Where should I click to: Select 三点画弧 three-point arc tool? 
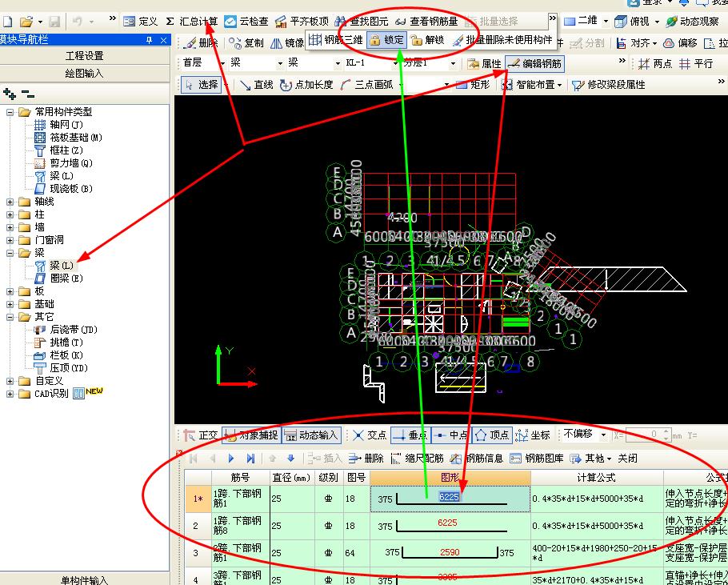coord(366,85)
